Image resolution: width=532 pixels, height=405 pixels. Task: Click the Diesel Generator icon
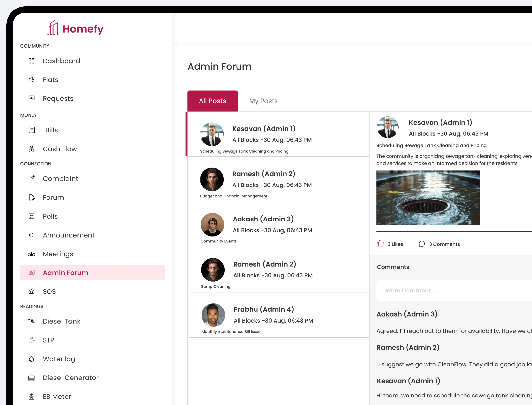coord(31,378)
